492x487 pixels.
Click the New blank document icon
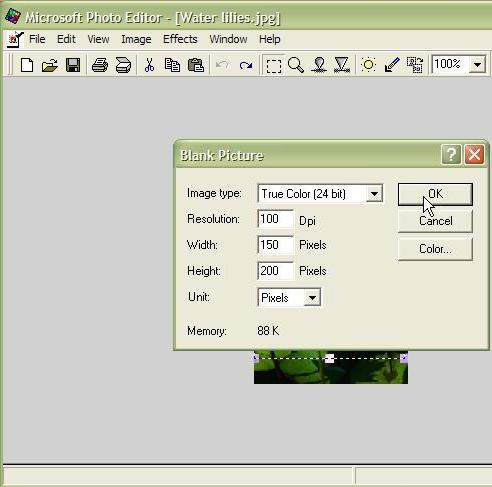pyautogui.click(x=27, y=65)
